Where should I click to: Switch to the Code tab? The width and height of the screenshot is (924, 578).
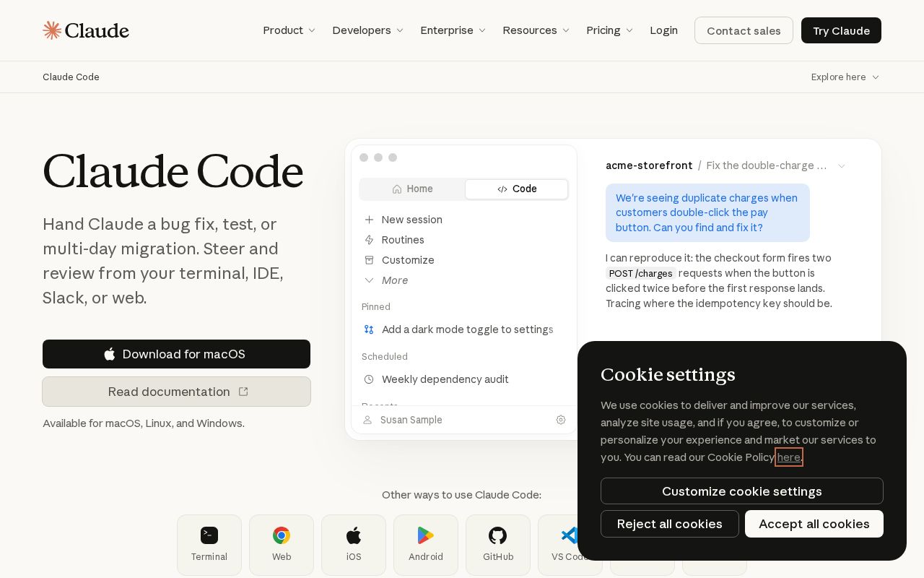517,189
